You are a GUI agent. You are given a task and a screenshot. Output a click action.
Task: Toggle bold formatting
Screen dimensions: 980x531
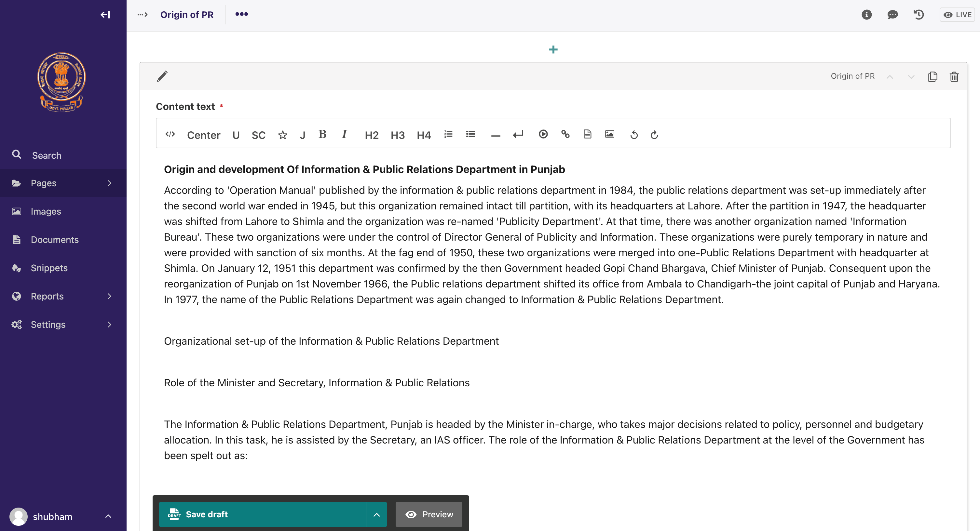(x=322, y=134)
